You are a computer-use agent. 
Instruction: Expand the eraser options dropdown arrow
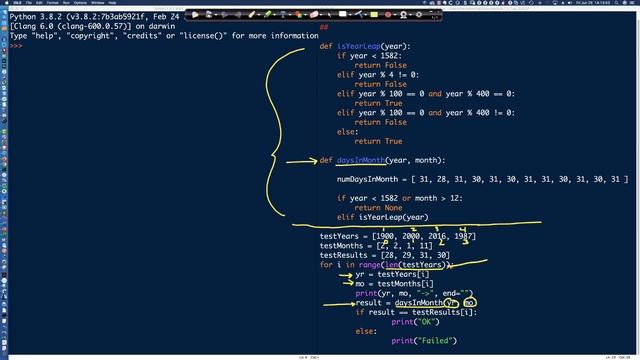point(321,15)
